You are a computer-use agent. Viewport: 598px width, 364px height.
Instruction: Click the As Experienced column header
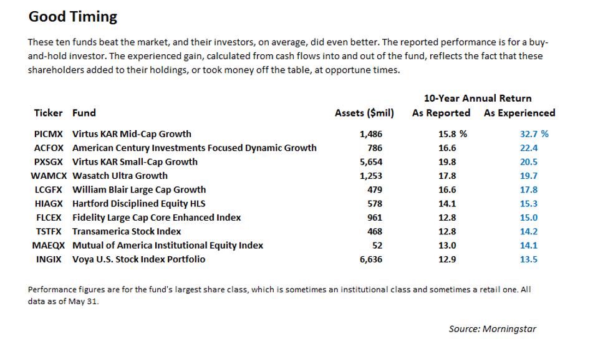pos(519,113)
